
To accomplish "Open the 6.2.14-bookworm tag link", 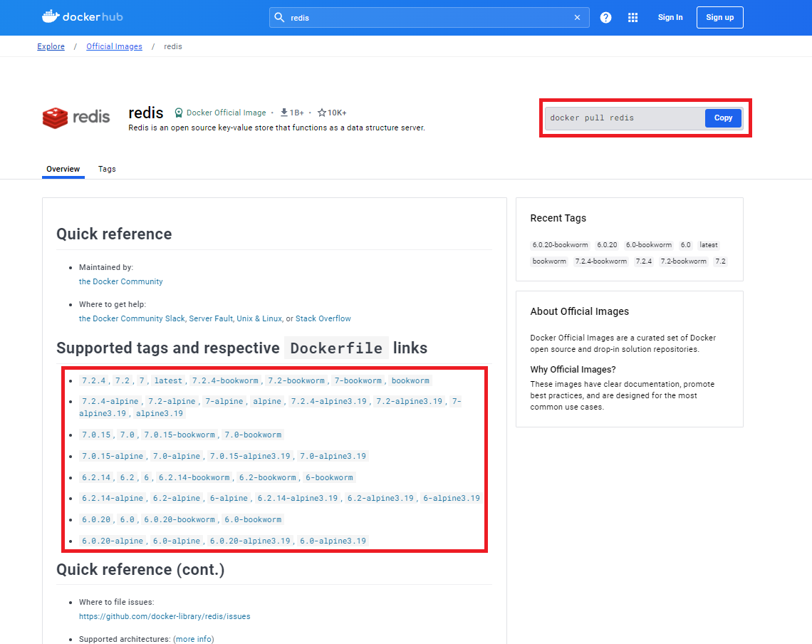I will point(194,478).
